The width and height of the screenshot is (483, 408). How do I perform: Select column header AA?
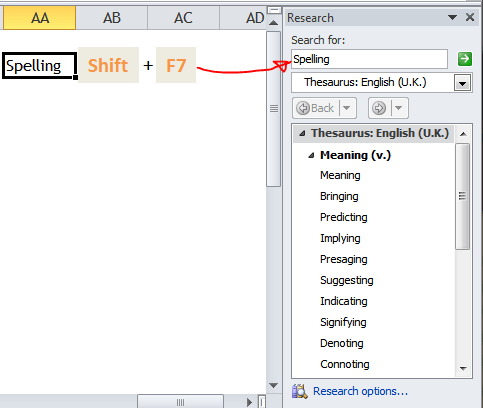[x=40, y=18]
